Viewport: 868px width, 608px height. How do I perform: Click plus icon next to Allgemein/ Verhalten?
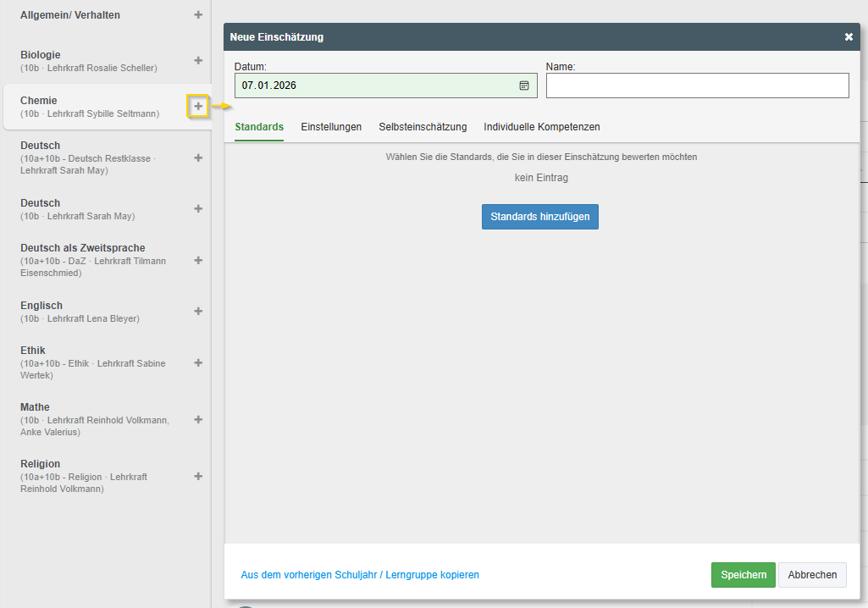pyautogui.click(x=198, y=15)
